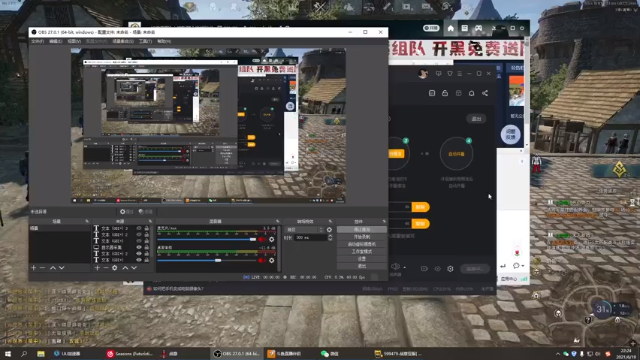Viewport: 640px width, 360px height.
Task: Open source properties gear in sources panel
Action: pos(115,268)
